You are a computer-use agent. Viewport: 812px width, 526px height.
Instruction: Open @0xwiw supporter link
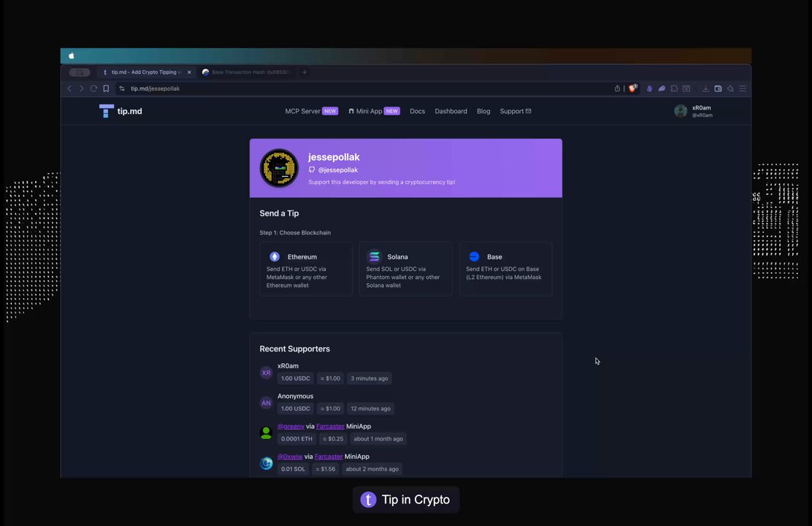click(x=290, y=457)
